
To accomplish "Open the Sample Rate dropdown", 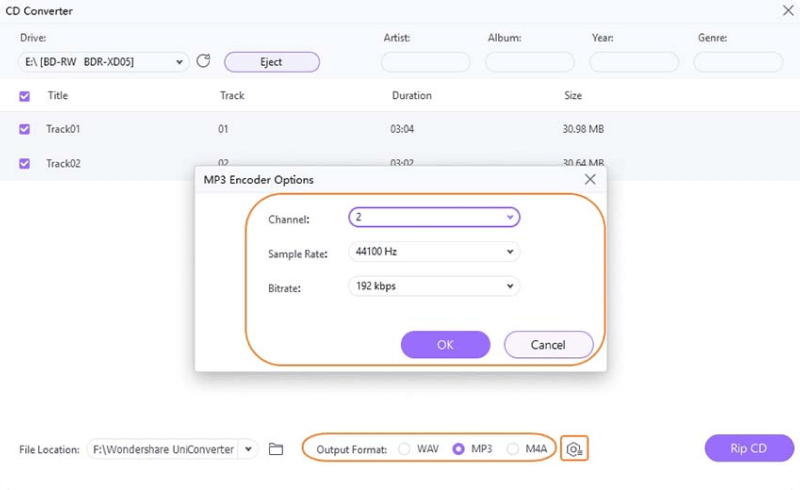I will tap(434, 252).
